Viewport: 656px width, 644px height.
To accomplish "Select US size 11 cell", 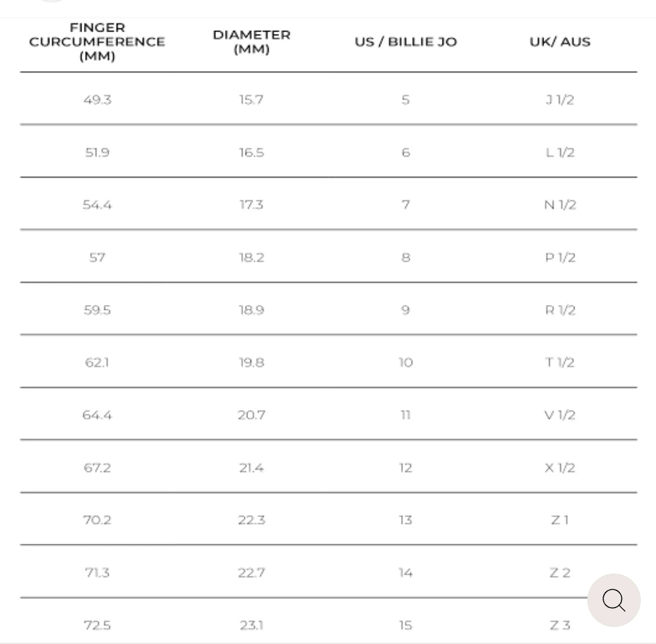I will point(406,415).
